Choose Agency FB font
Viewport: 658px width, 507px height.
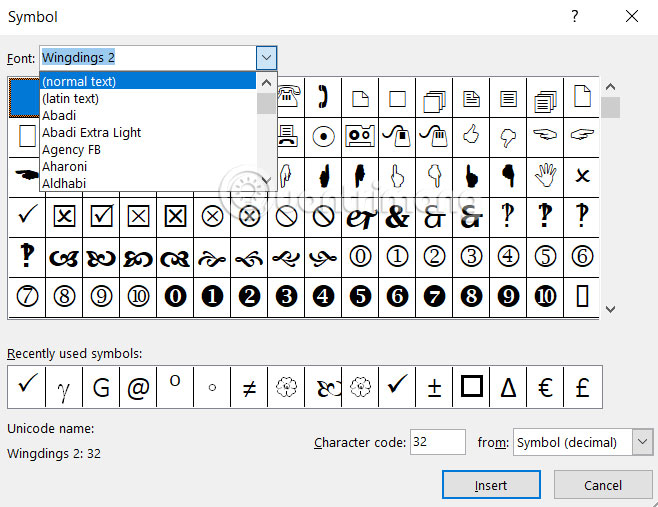(148, 149)
